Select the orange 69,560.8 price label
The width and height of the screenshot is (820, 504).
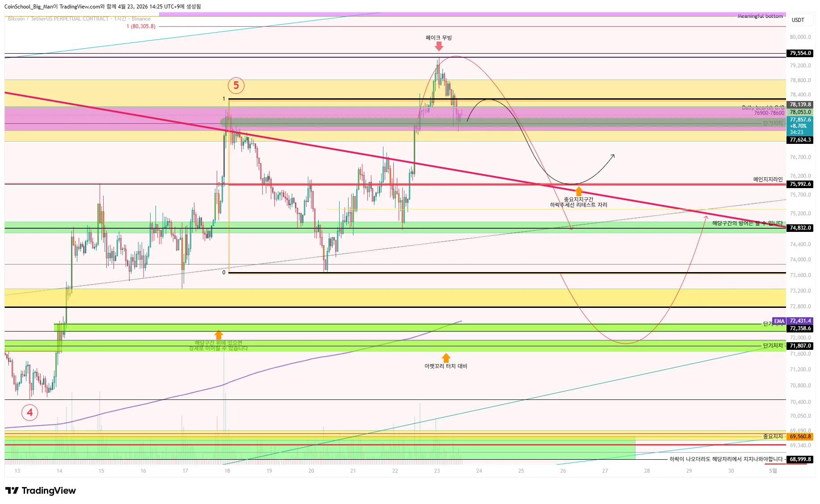tap(800, 437)
